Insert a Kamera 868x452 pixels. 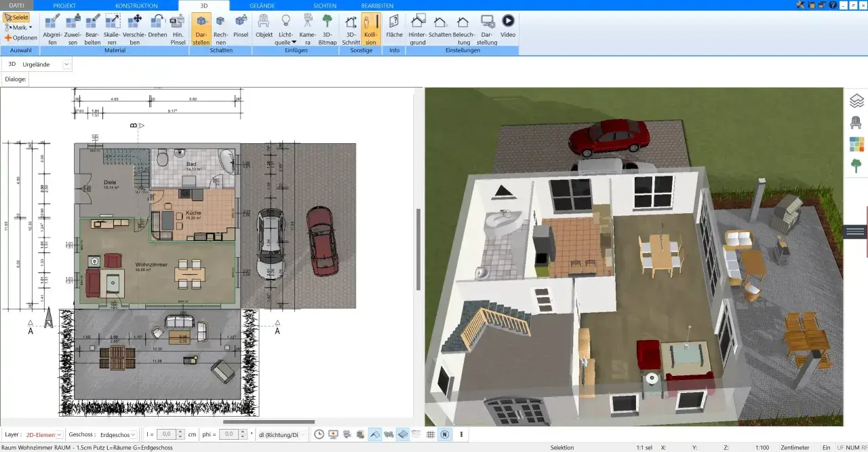(308, 29)
